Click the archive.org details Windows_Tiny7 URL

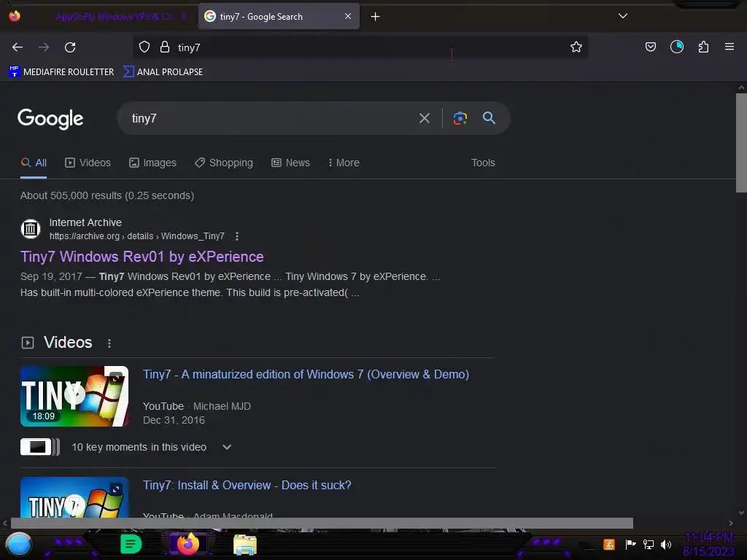(x=136, y=236)
